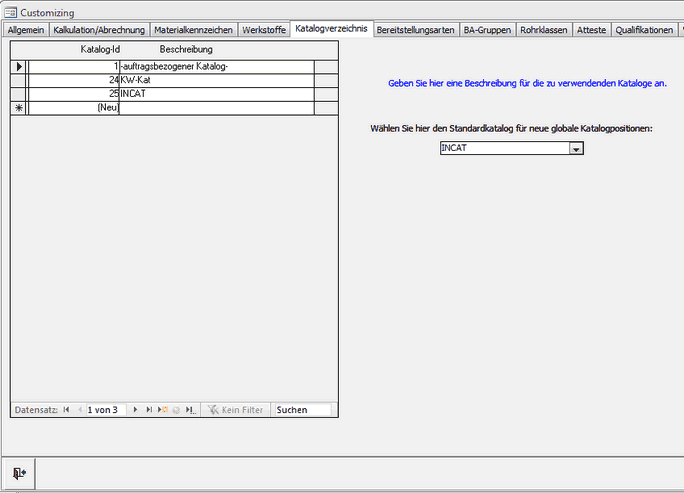Click the Beschreibung column header
684x493 pixels.
[x=186, y=49]
